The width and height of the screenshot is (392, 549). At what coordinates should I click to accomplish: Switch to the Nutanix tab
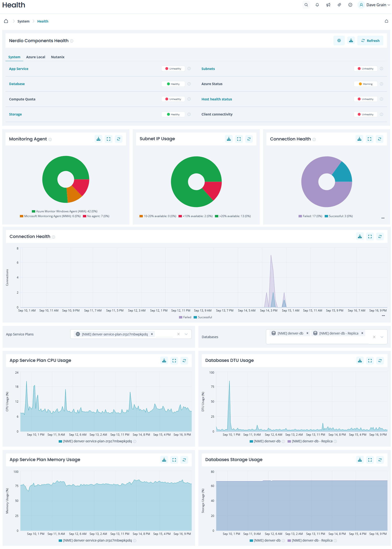click(x=58, y=57)
